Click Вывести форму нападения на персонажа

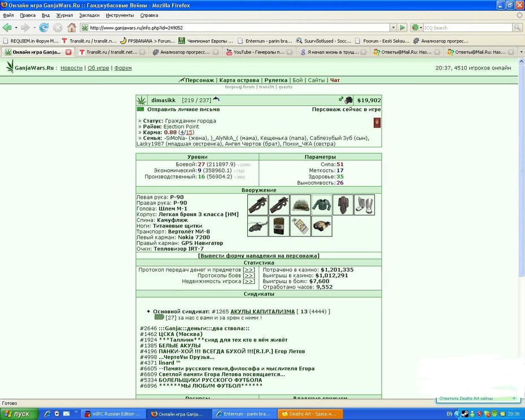click(x=259, y=256)
